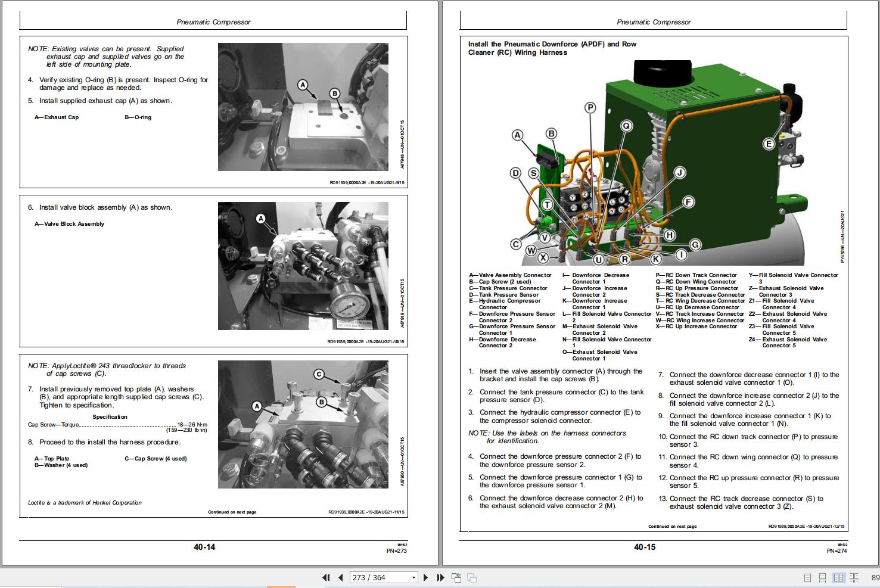Click the top plate and cap screws photo
The image size is (880, 588).
click(303, 424)
